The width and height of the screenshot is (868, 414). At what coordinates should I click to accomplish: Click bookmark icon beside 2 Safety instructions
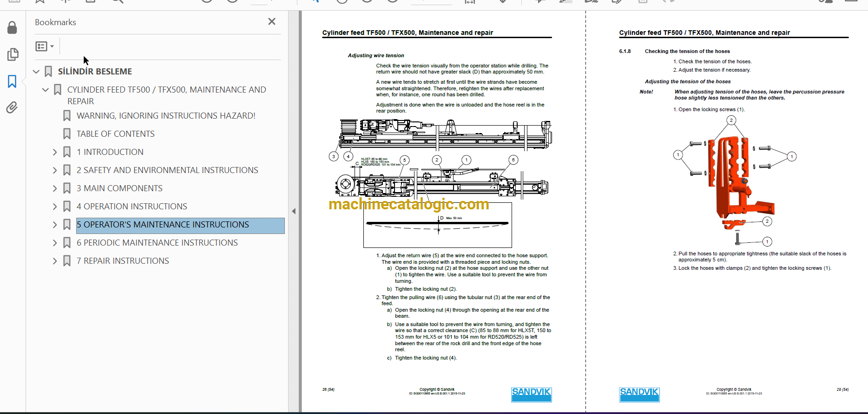click(x=67, y=170)
